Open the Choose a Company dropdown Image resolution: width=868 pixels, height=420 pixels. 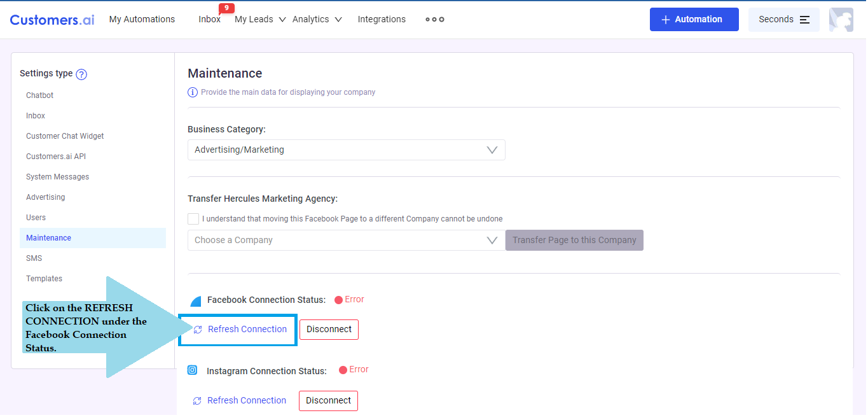[347, 241]
